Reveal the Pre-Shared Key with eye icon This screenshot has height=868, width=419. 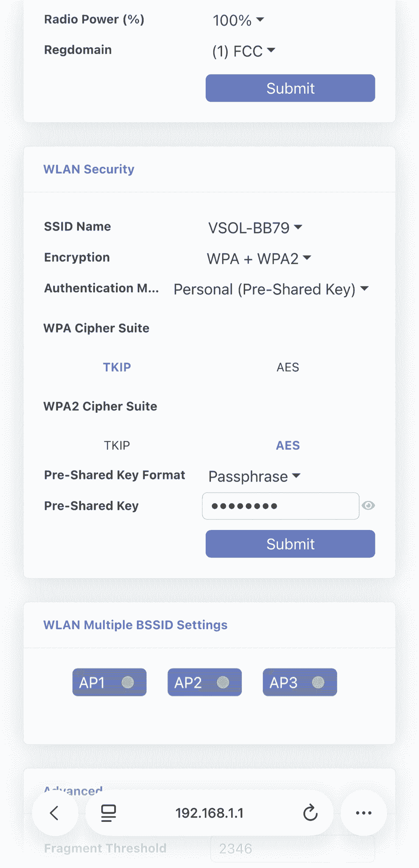pyautogui.click(x=368, y=505)
